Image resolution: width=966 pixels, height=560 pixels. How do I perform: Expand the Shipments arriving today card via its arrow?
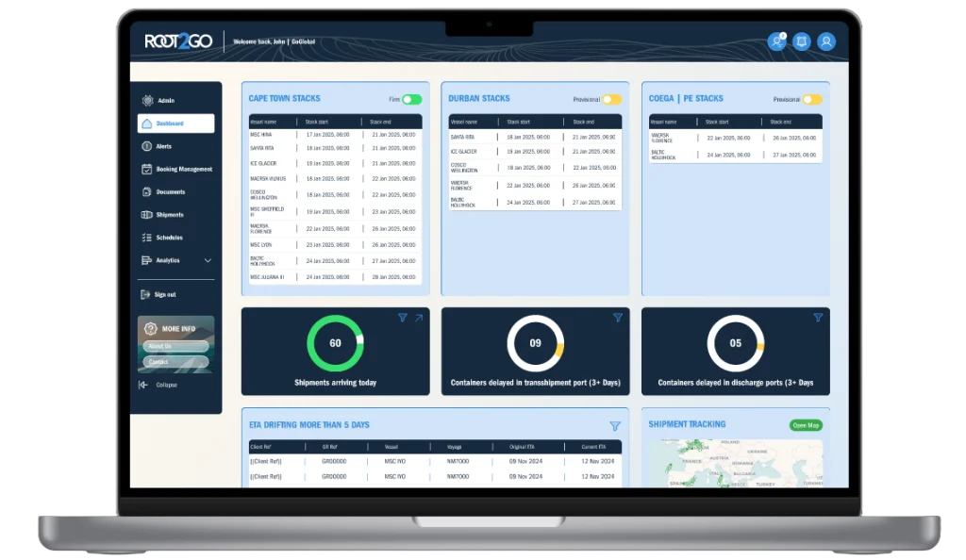[x=419, y=318]
